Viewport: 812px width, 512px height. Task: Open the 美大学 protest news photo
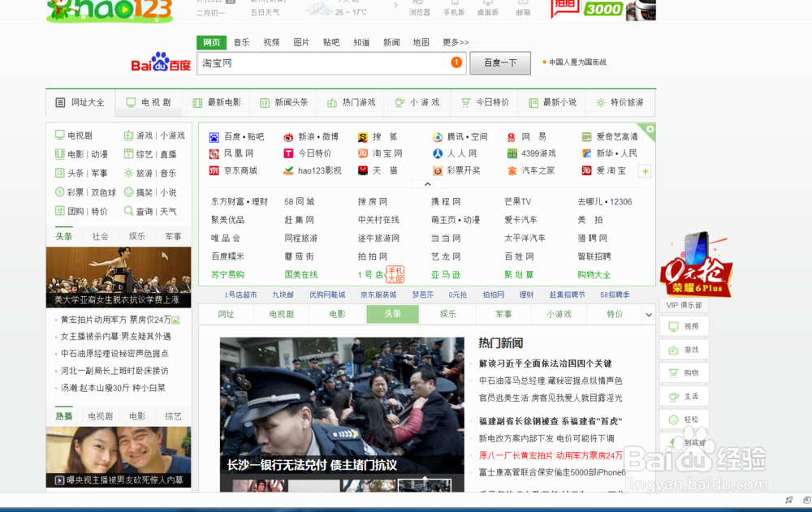[119, 277]
